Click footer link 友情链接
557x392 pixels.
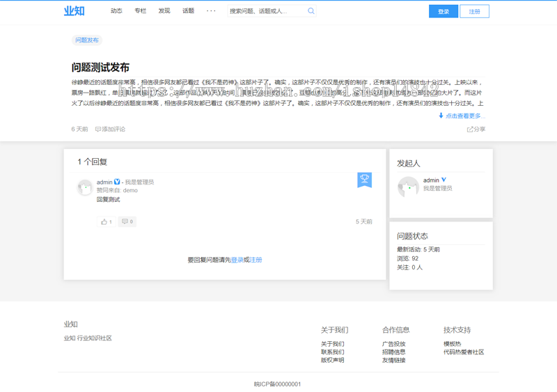pyautogui.click(x=394, y=360)
